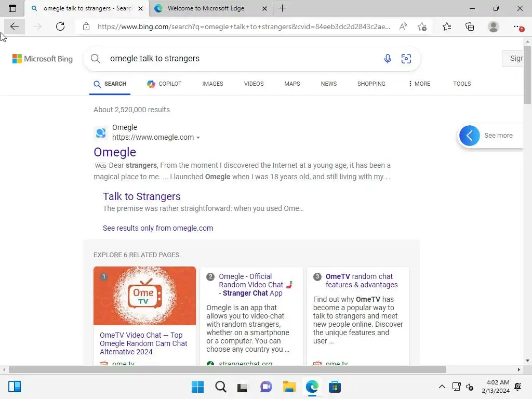Launch Chat app from taskbar

point(266,387)
